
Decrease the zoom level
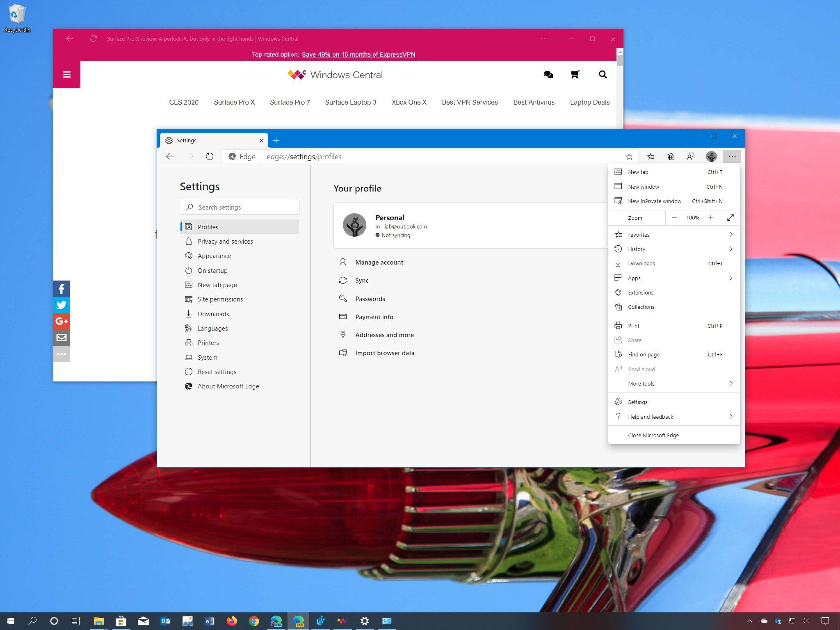coord(674,217)
